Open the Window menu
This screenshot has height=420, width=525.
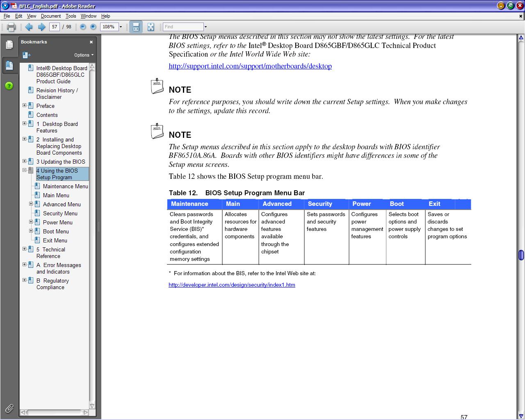click(x=89, y=16)
